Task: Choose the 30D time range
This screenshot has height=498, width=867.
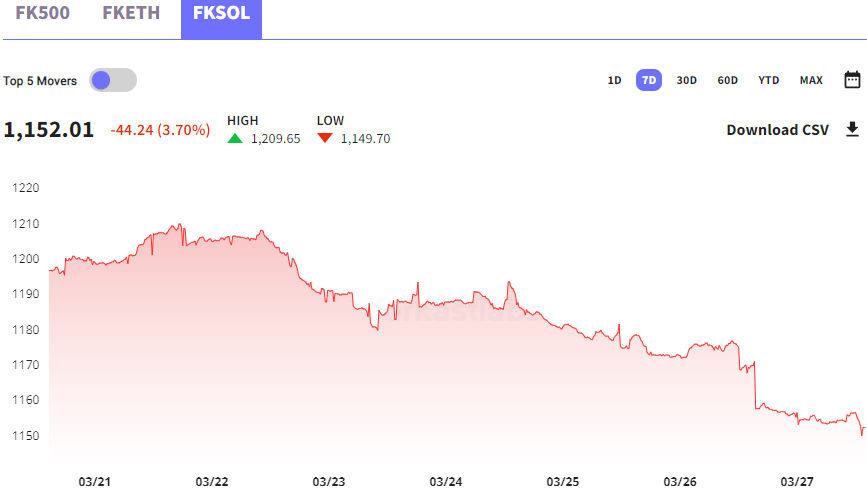Action: (x=686, y=81)
